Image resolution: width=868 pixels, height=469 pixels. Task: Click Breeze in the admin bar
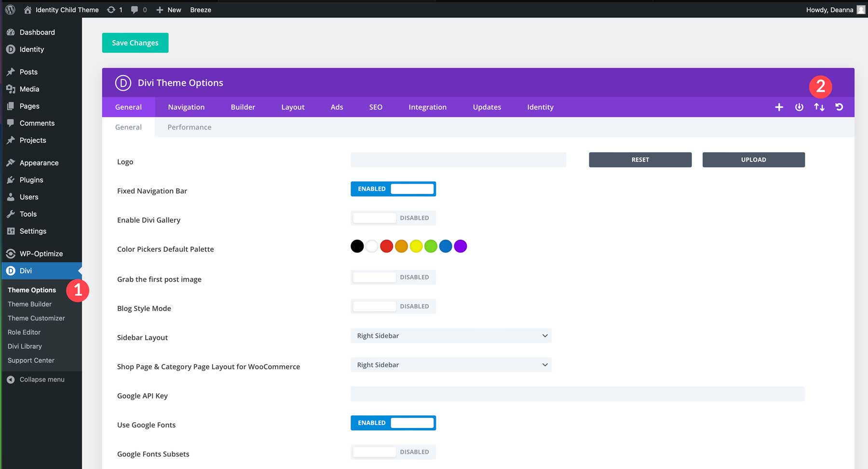(x=201, y=10)
